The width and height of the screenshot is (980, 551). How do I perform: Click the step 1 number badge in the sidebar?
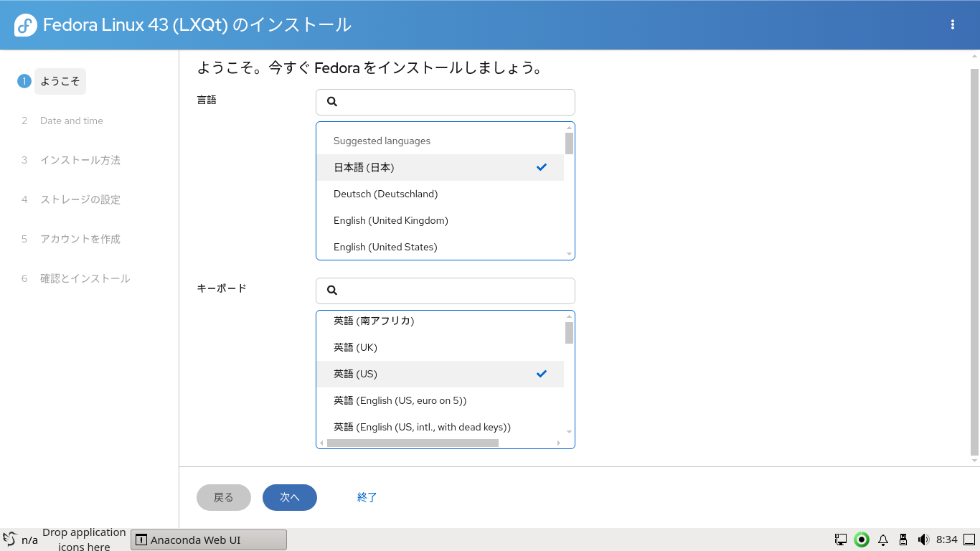click(x=24, y=81)
